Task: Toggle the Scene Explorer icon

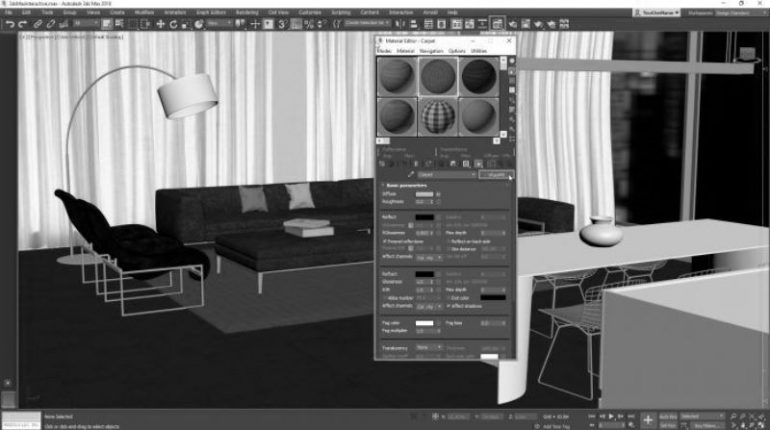Action: (429, 24)
